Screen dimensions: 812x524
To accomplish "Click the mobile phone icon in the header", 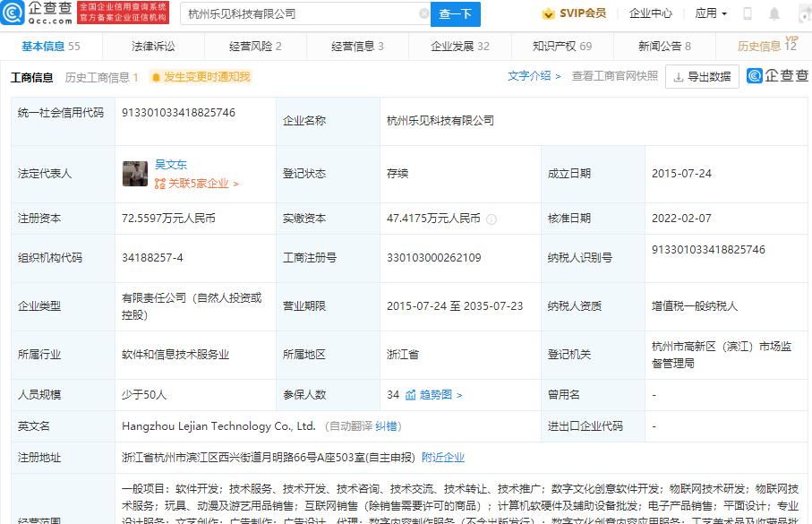I will pyautogui.click(x=748, y=13).
